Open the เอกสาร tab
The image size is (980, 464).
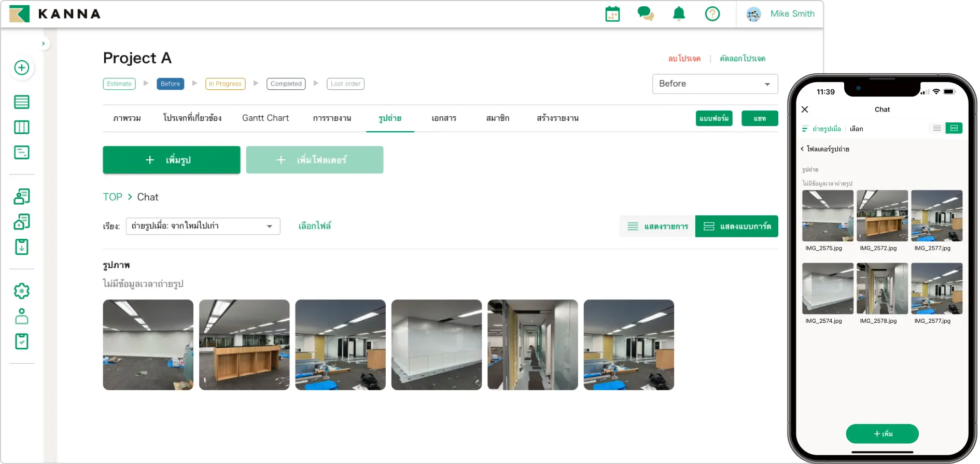tap(444, 118)
